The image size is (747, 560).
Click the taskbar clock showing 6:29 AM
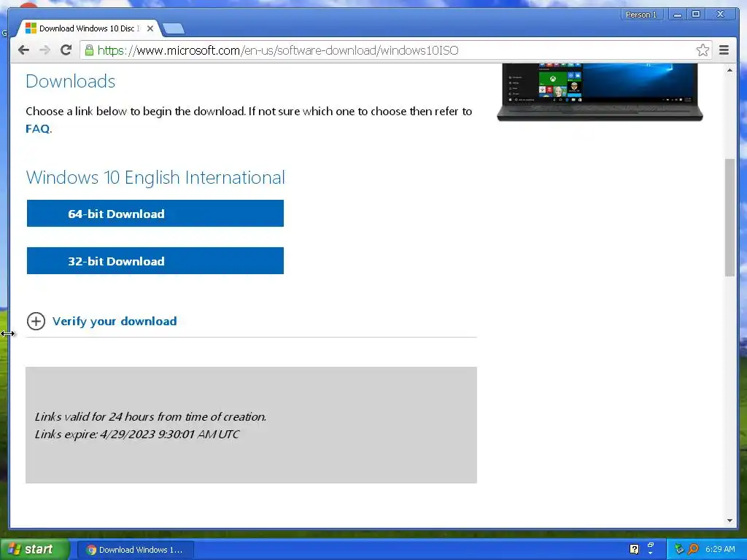click(x=720, y=549)
